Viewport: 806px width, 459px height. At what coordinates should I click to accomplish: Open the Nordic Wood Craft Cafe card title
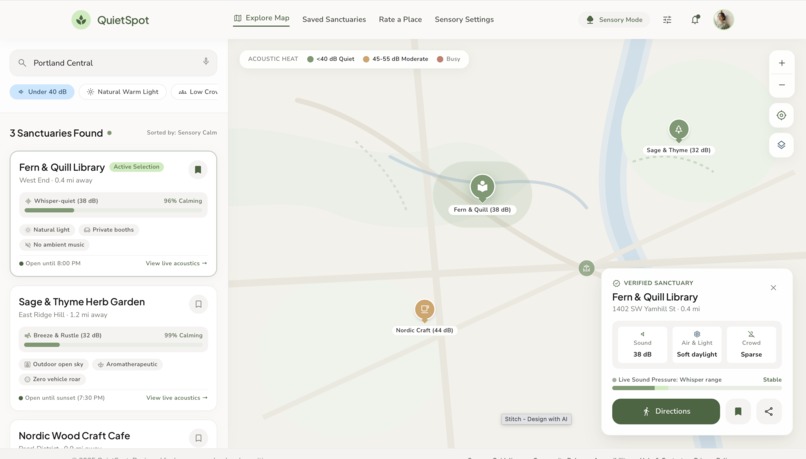[x=74, y=436]
